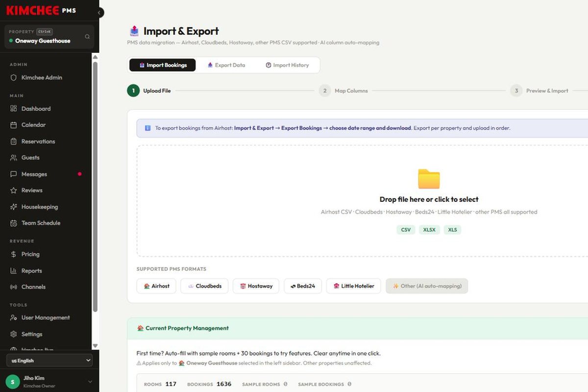Choose the Cloudbeds PMS format
This screenshot has width=588, height=392.
[204, 286]
